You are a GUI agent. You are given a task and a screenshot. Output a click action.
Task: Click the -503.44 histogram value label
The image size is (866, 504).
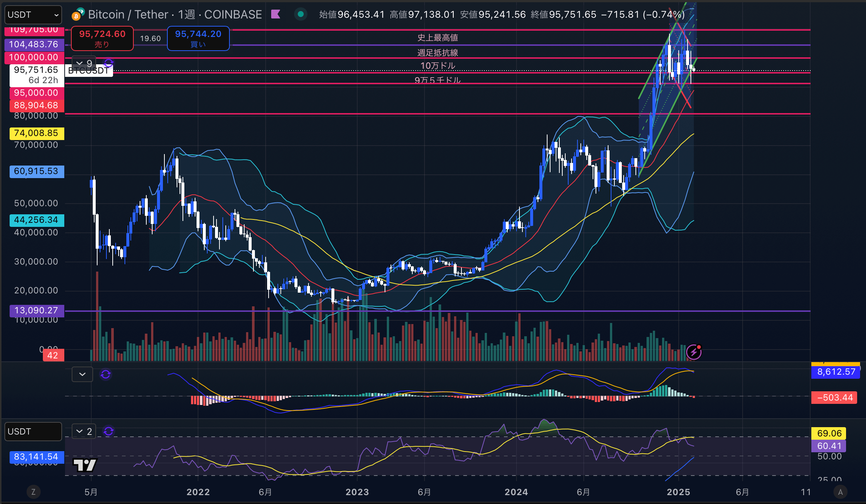click(x=834, y=398)
